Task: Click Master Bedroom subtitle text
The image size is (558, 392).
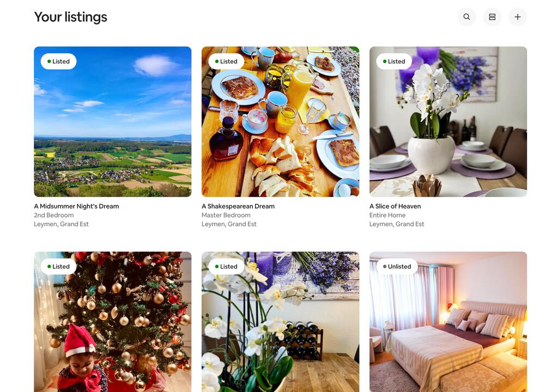Action: tap(226, 215)
